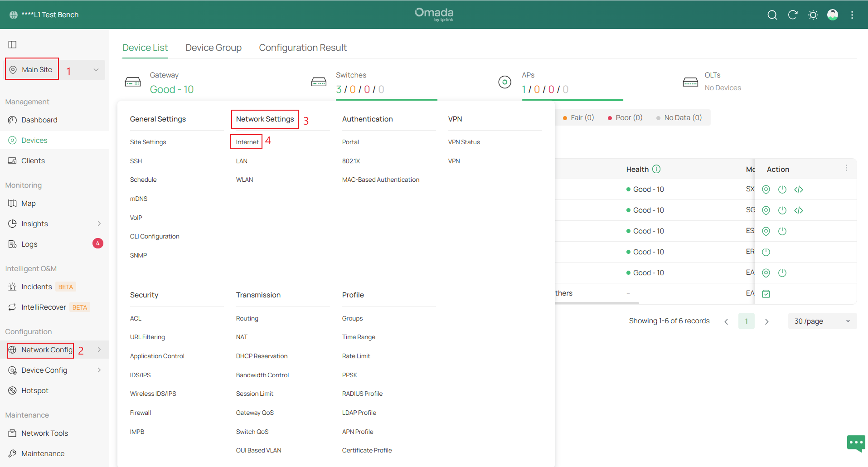Go to the next page arrow
This screenshot has width=868, height=467.
(x=766, y=321)
